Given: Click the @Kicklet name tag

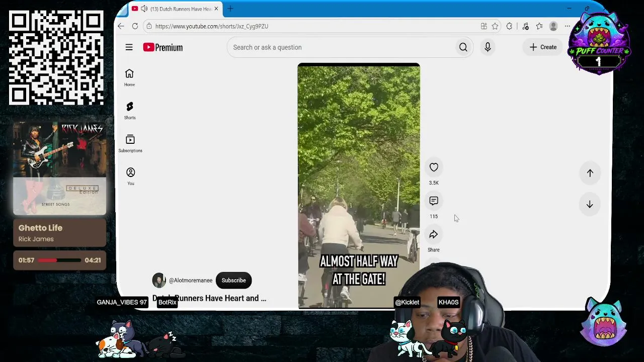Looking at the screenshot, I should (407, 302).
